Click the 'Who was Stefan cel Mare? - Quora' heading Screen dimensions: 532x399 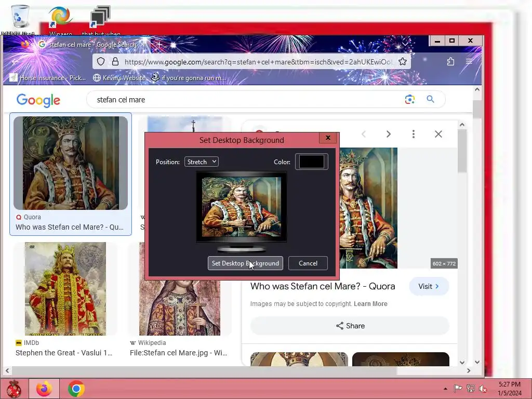click(x=323, y=286)
